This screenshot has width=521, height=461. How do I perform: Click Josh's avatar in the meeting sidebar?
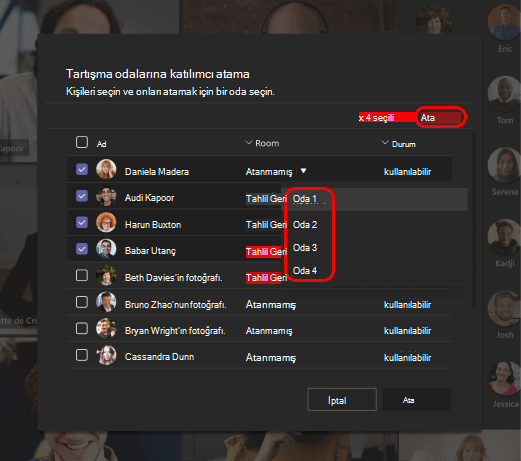click(x=504, y=308)
